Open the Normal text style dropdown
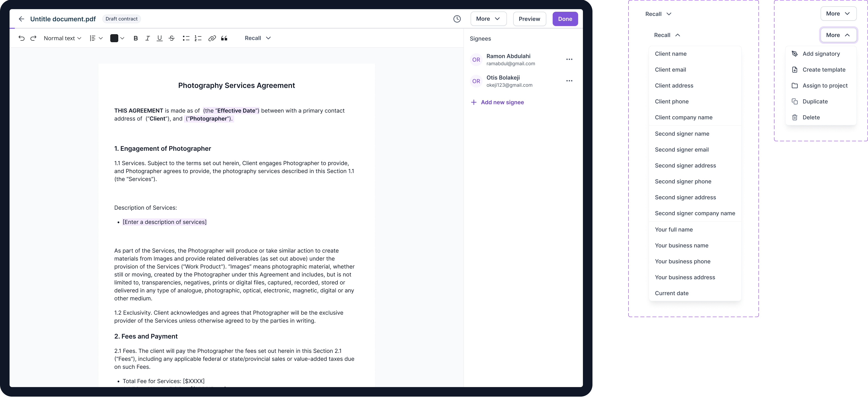 coord(62,38)
